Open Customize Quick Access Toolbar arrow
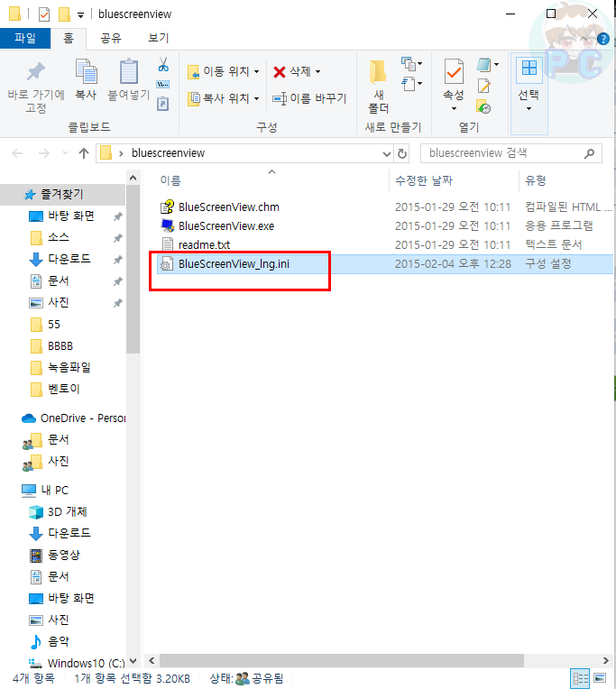This screenshot has height=689, width=616. [x=80, y=15]
